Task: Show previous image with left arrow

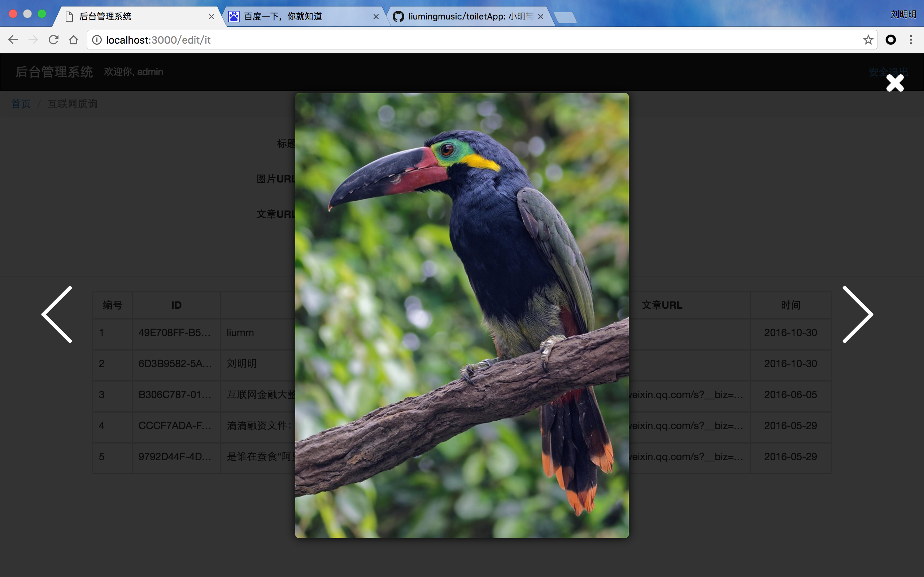Action: tap(57, 314)
